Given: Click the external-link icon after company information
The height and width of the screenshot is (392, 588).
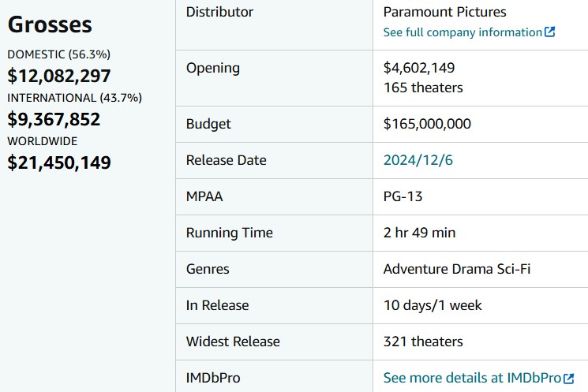Looking at the screenshot, I should tap(550, 32).
